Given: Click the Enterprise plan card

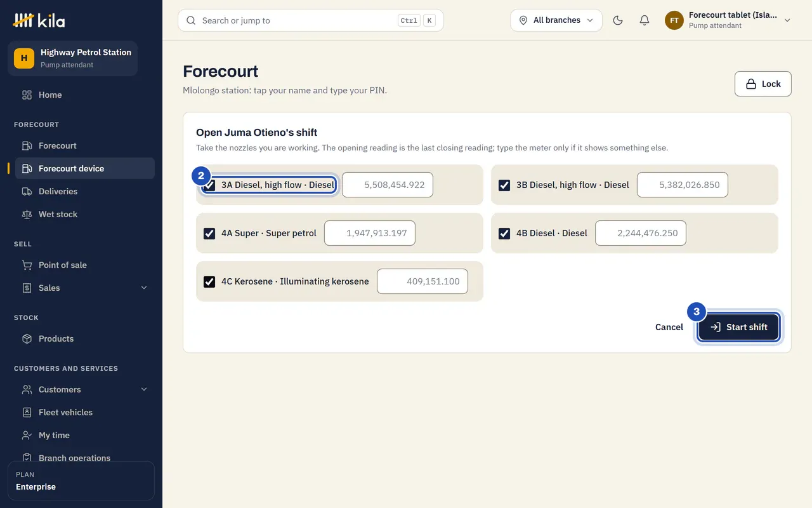Looking at the screenshot, I should pos(81,481).
